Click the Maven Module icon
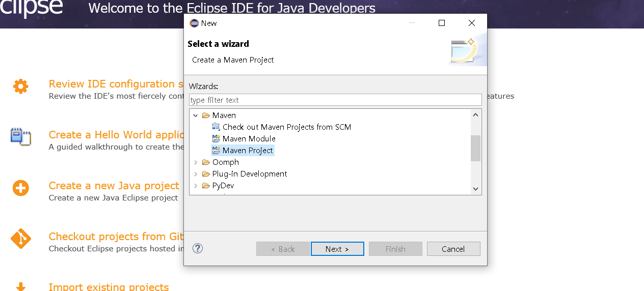644x291 pixels. pos(216,139)
